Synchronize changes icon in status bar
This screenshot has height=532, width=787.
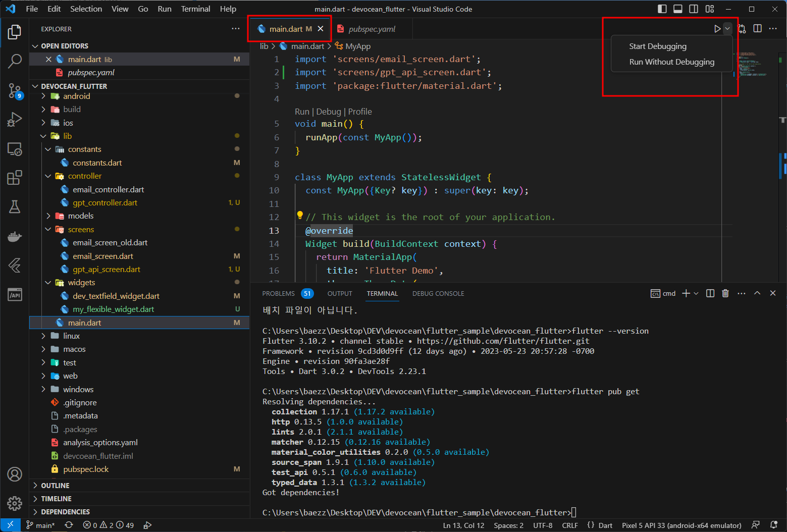click(x=69, y=525)
